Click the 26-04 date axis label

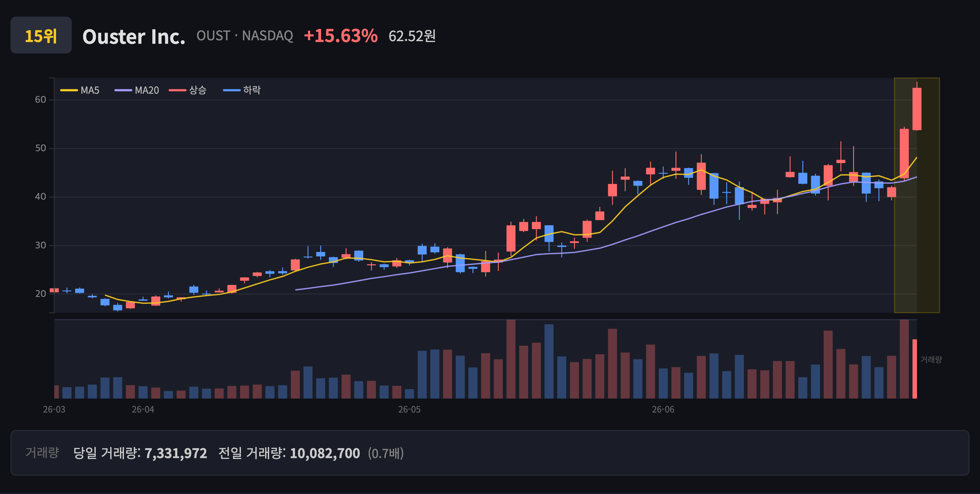(143, 409)
